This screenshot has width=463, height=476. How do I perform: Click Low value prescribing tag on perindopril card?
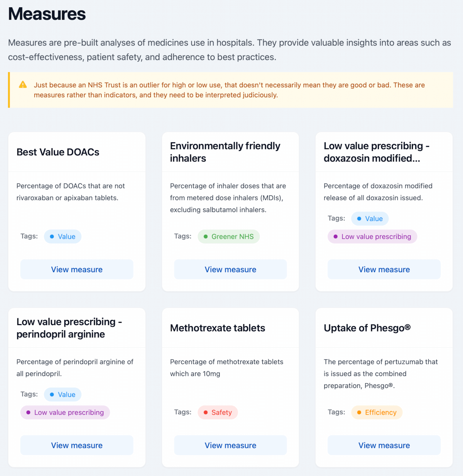(65, 412)
